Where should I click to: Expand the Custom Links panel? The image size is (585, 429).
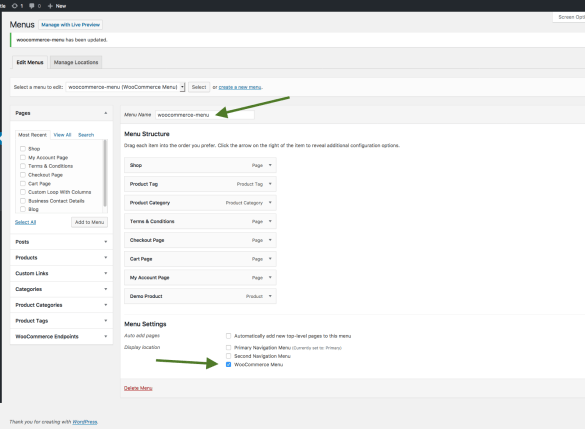click(x=106, y=273)
